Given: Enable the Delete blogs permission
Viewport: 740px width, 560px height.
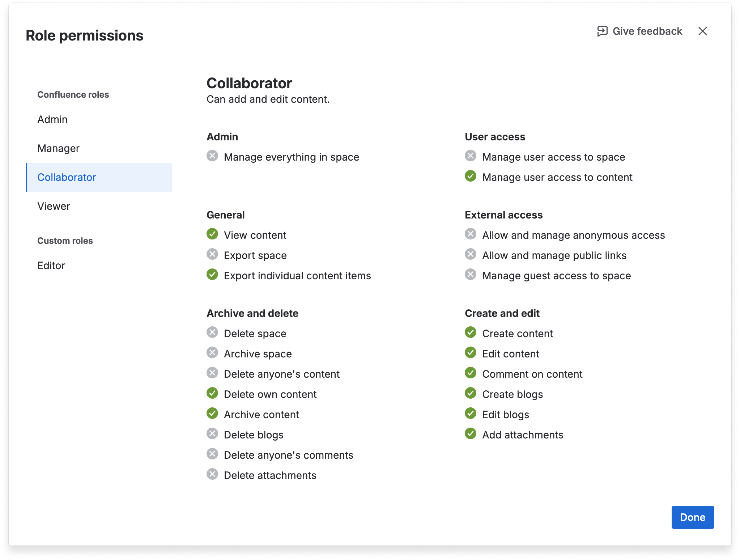Looking at the screenshot, I should pyautogui.click(x=212, y=434).
